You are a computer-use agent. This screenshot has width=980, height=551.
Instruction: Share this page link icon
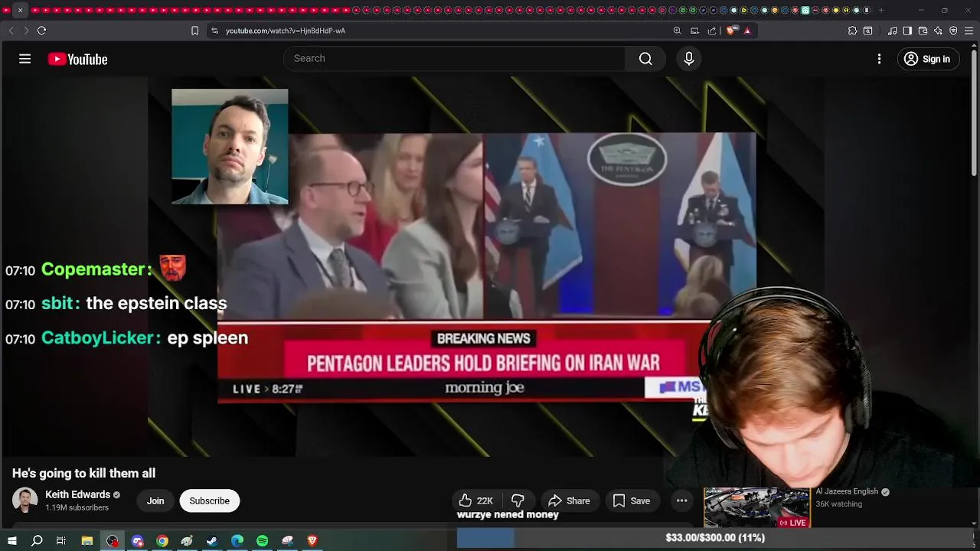[712, 31]
